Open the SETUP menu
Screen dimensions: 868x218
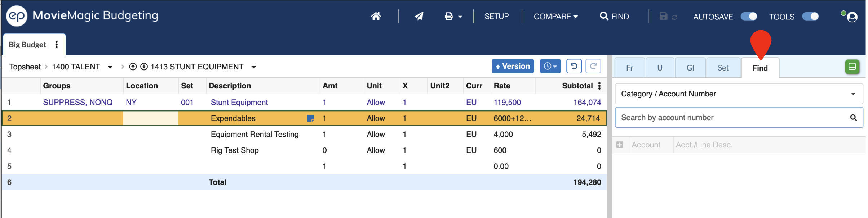(496, 17)
